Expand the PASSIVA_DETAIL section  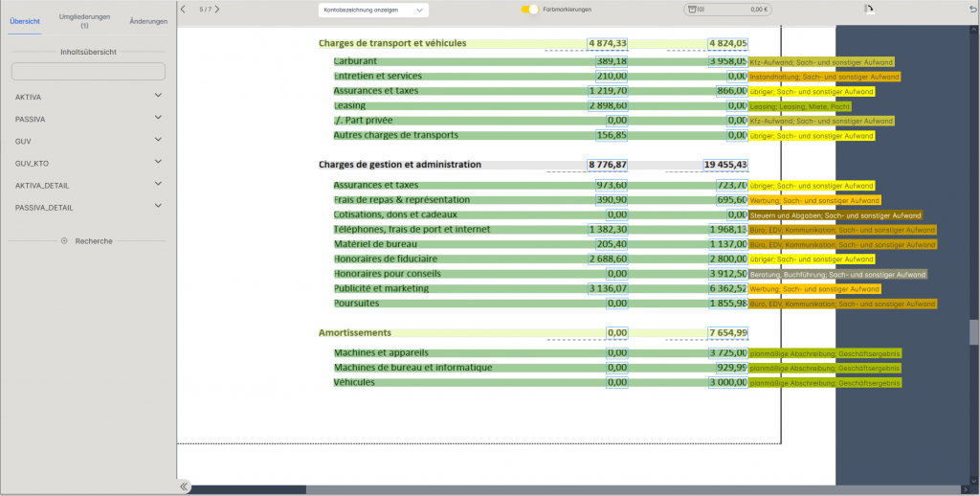tap(158, 207)
